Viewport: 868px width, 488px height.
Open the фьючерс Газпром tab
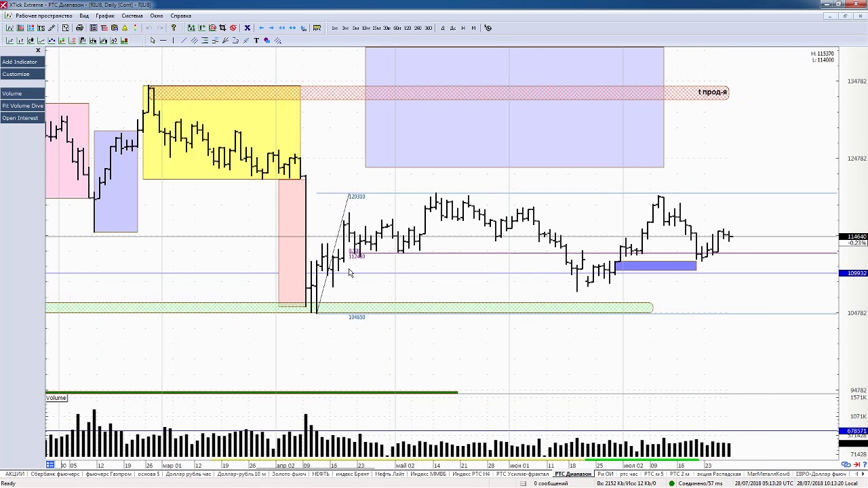[x=108, y=474]
